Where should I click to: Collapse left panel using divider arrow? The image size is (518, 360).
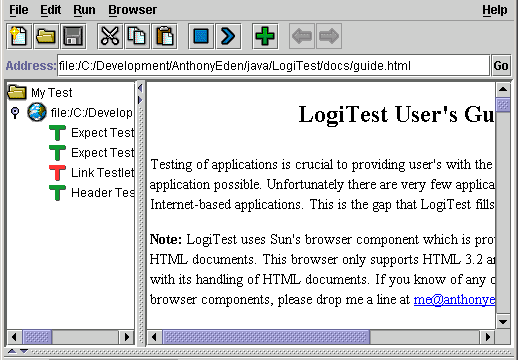(140, 88)
